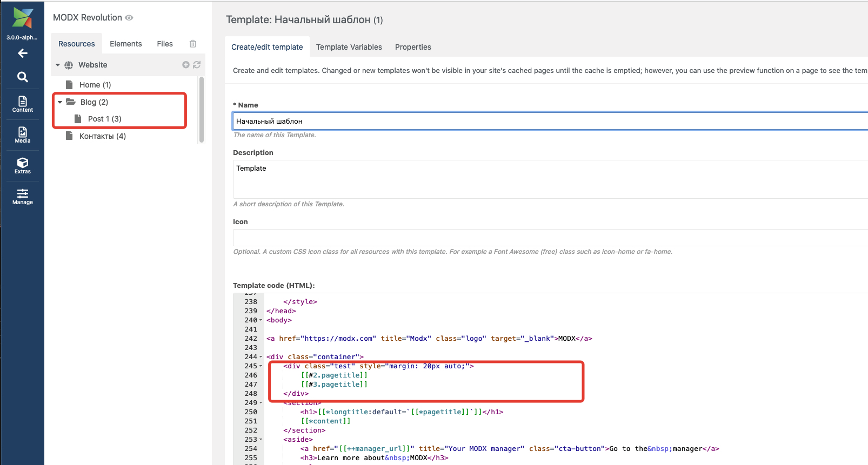This screenshot has height=465, width=868.
Task: Click line number 250 in gutter
Action: tap(251, 412)
